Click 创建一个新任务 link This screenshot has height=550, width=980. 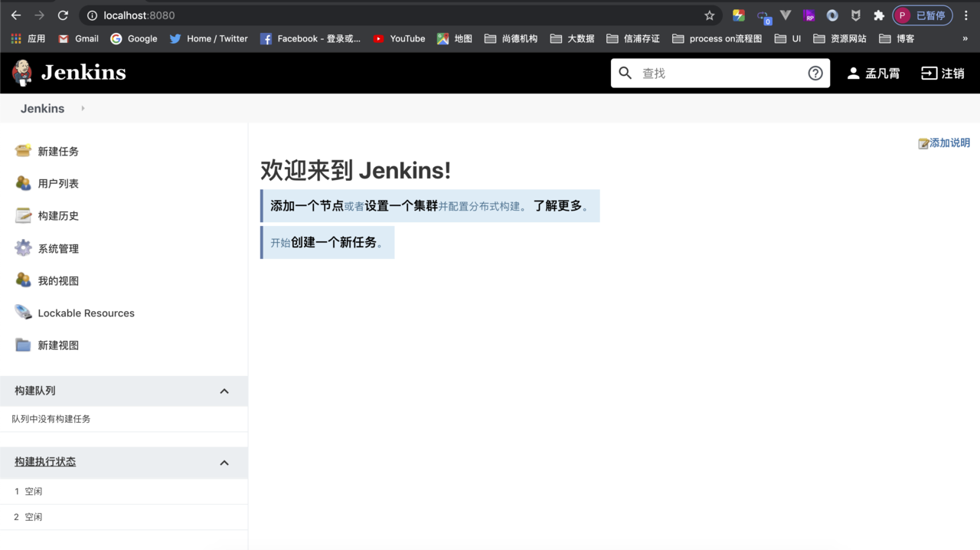coord(334,242)
